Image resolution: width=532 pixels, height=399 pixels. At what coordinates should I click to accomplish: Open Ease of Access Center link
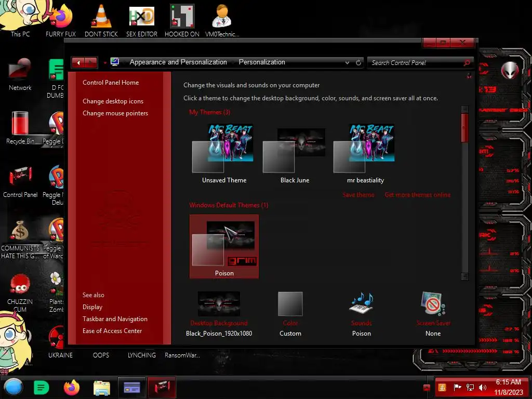(112, 331)
